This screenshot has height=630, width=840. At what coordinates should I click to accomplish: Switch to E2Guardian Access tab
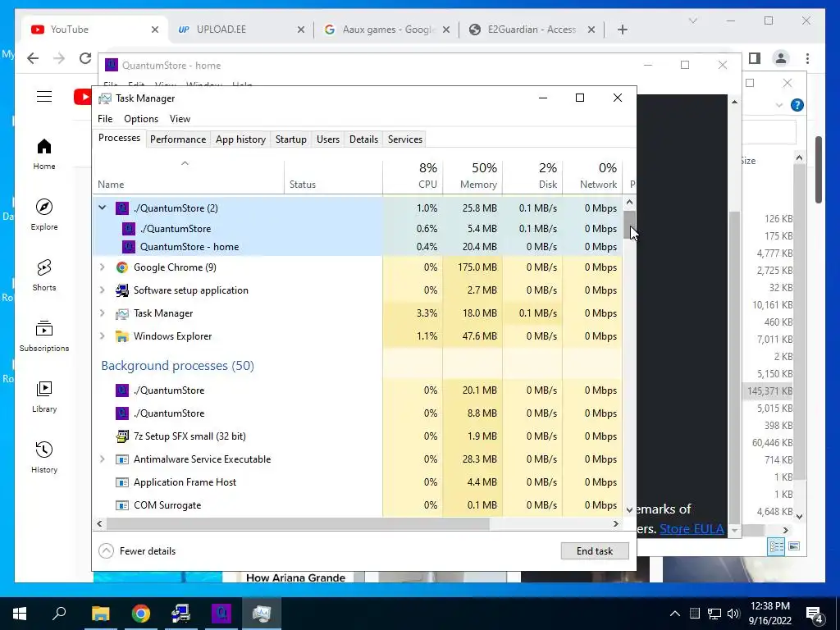(532, 30)
